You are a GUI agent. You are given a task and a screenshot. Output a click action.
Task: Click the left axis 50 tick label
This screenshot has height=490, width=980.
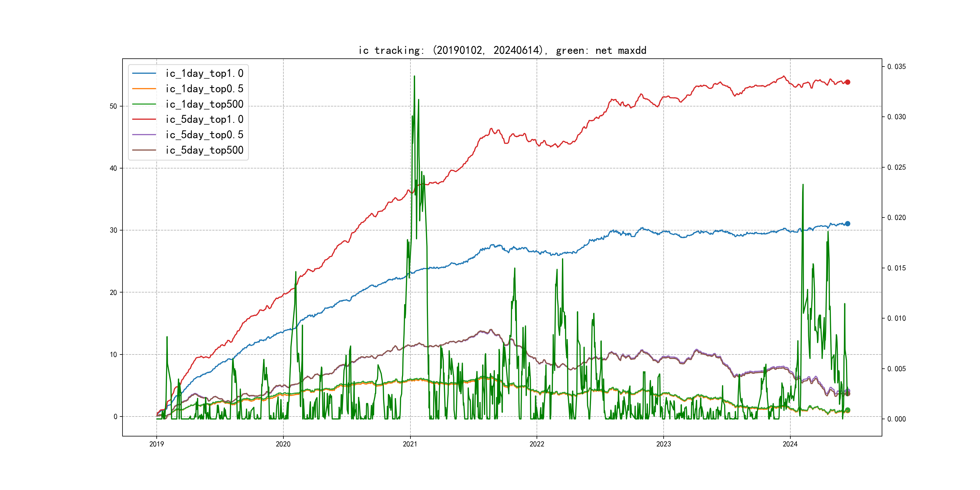pyautogui.click(x=113, y=106)
